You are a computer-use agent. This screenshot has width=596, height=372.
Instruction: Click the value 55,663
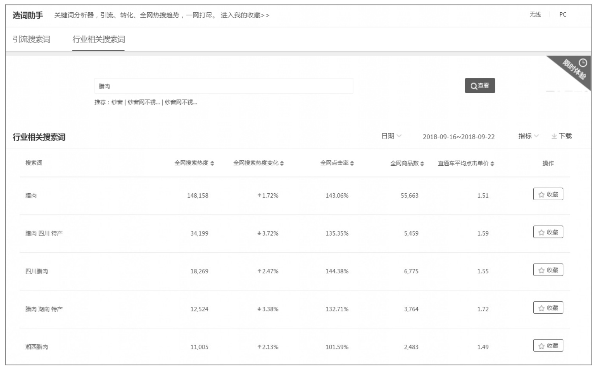pos(409,196)
